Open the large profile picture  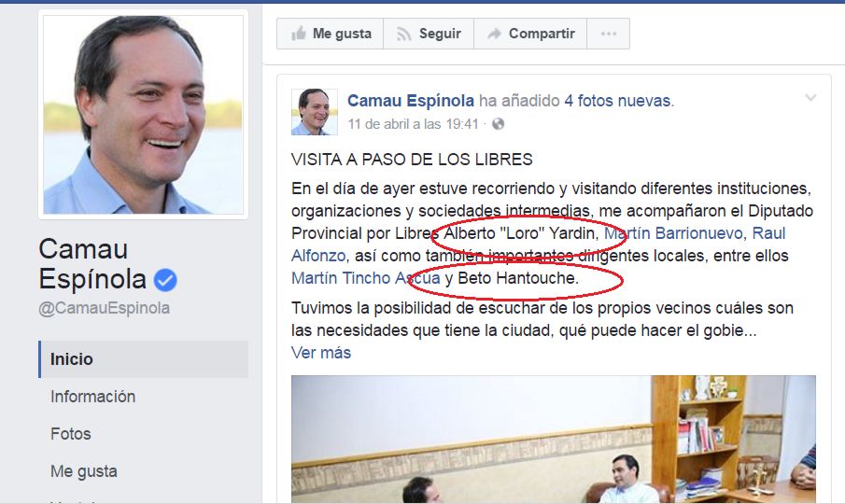(x=144, y=115)
